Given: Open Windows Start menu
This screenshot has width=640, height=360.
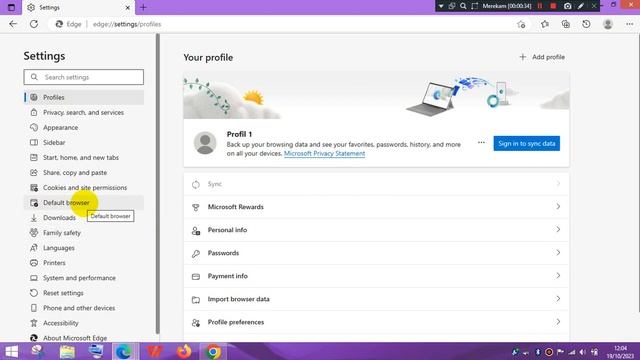Looking at the screenshot, I should [x=11, y=351].
